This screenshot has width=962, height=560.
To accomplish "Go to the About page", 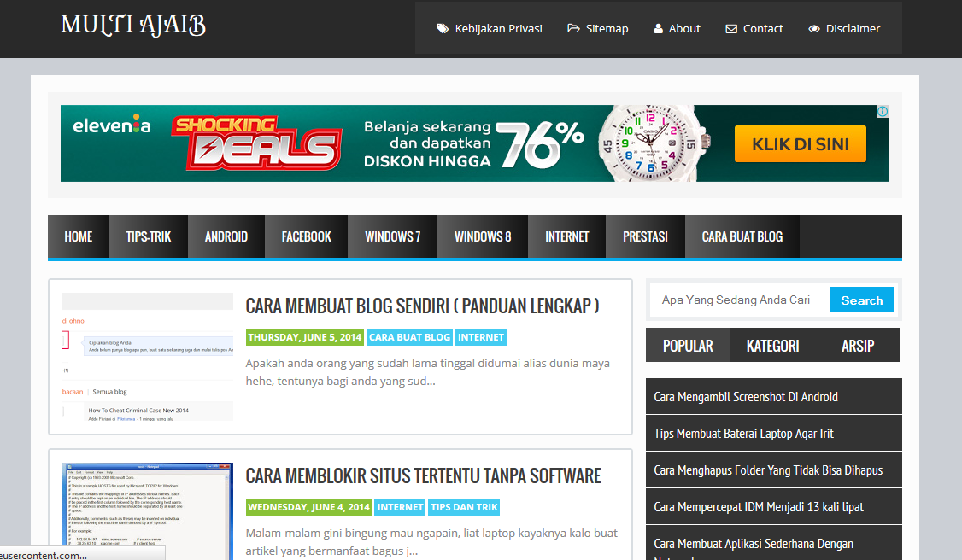I will click(x=684, y=29).
